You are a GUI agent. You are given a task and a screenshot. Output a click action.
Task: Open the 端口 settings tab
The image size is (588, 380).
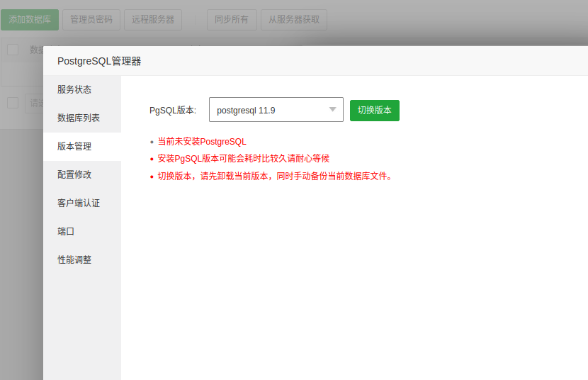(81, 231)
